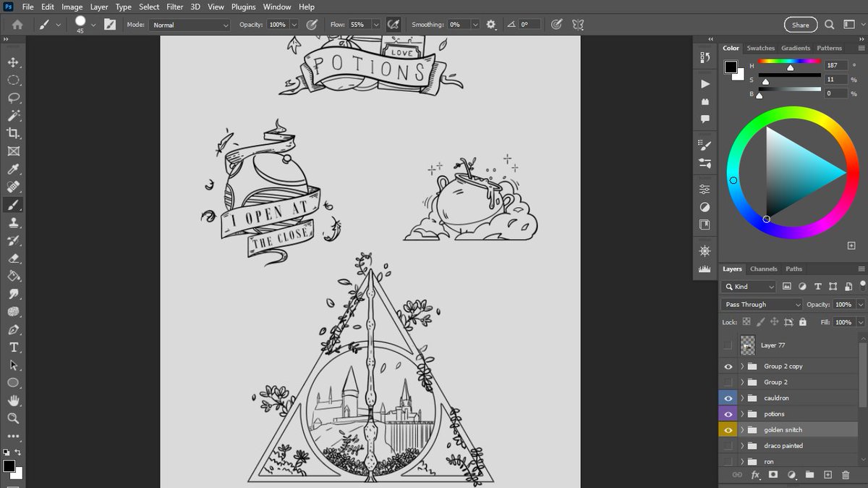Create a new layer
868x488 pixels.
pos(827,475)
